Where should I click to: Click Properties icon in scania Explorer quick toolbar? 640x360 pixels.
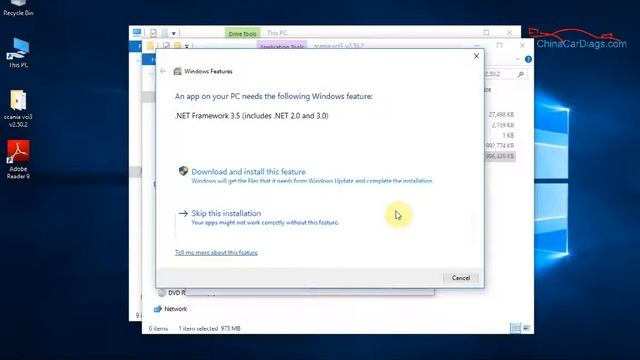[167, 46]
